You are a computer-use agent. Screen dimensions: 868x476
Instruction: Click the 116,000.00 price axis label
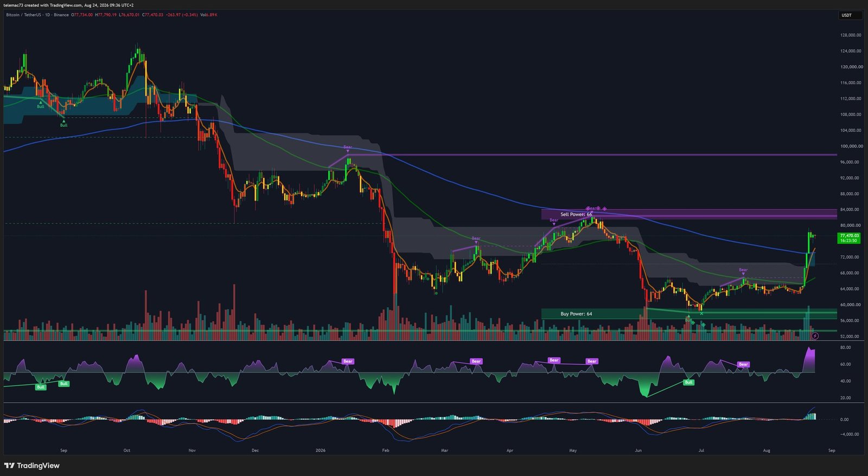[x=851, y=83]
